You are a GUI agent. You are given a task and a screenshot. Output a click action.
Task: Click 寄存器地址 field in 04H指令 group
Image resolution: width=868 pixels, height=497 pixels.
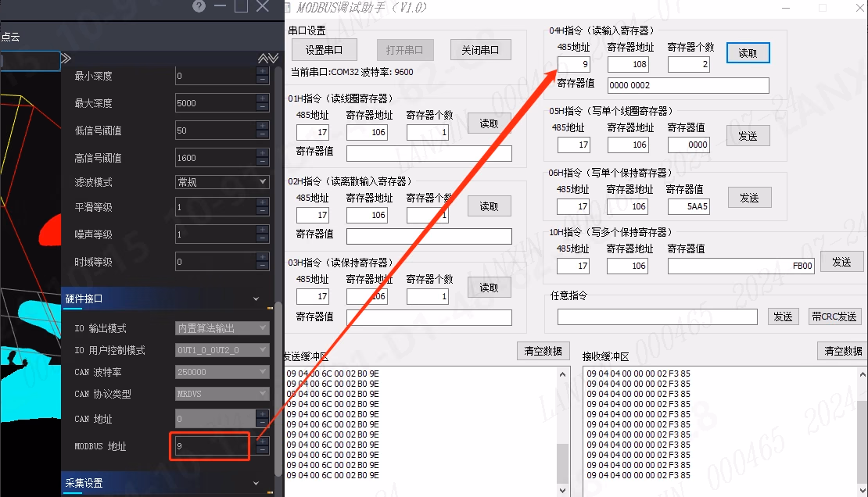628,64
